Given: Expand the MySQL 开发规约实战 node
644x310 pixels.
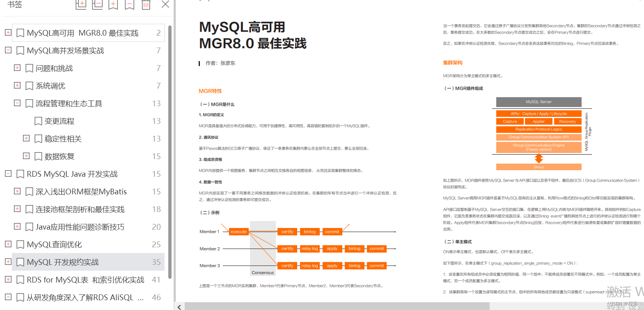Looking at the screenshot, I should [8, 261].
